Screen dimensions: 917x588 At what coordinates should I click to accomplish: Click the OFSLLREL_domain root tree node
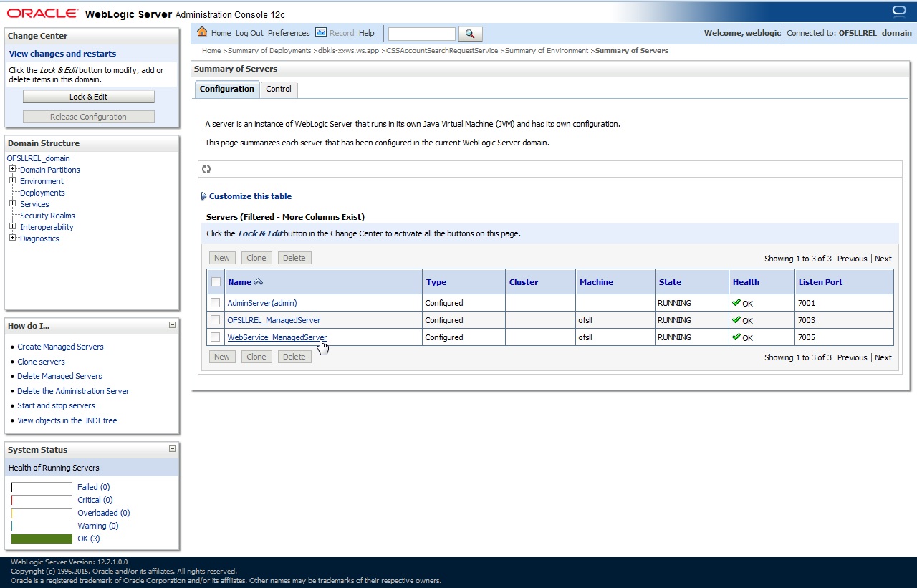[38, 158]
